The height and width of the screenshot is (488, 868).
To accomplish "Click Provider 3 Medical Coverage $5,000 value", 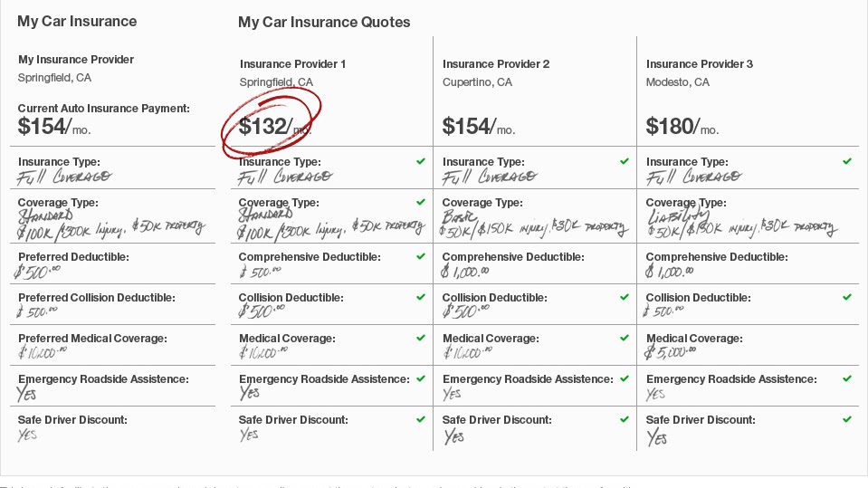I will point(671,351).
